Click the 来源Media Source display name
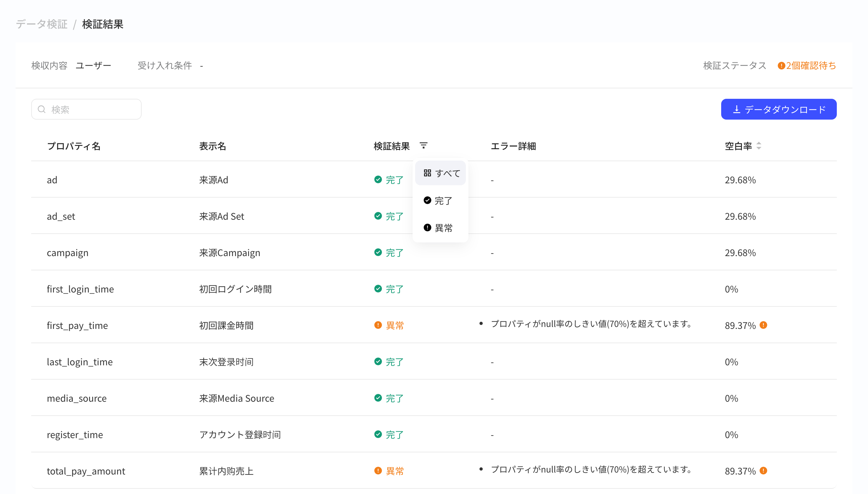The image size is (868, 494). click(237, 398)
